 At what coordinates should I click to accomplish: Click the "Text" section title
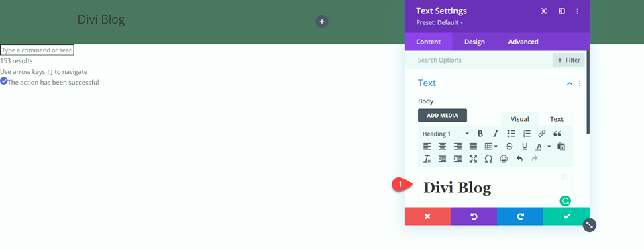coord(427,83)
